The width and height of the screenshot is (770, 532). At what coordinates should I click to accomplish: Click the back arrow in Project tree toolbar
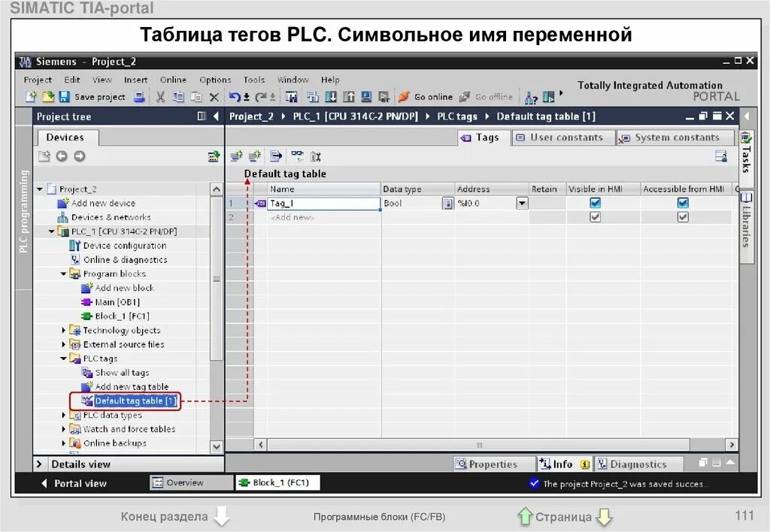click(62, 156)
